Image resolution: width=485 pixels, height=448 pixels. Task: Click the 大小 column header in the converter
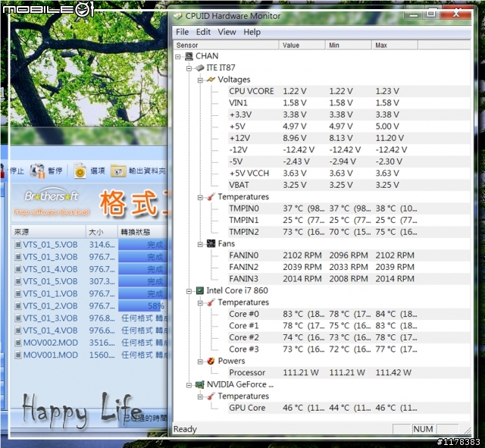[x=102, y=232]
